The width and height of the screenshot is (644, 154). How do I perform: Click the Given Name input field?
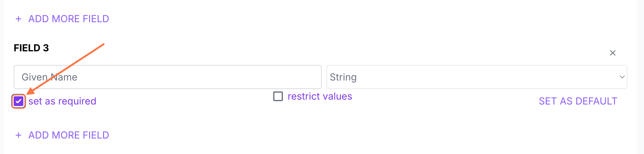tap(167, 77)
